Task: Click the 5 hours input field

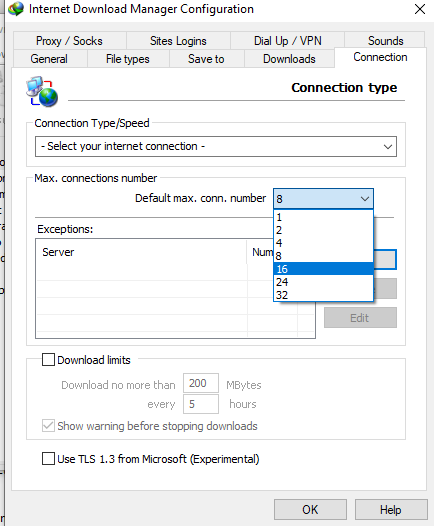Action: tap(201, 404)
